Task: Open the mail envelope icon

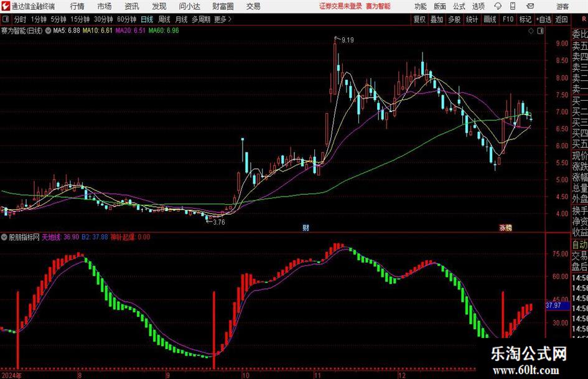Action: [x=530, y=6]
